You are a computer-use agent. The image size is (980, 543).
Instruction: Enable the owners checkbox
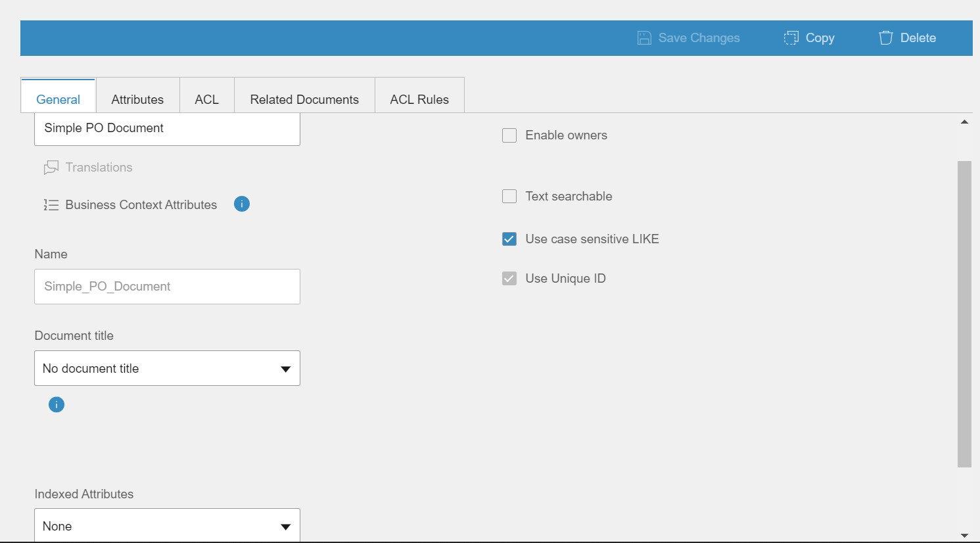(x=509, y=135)
